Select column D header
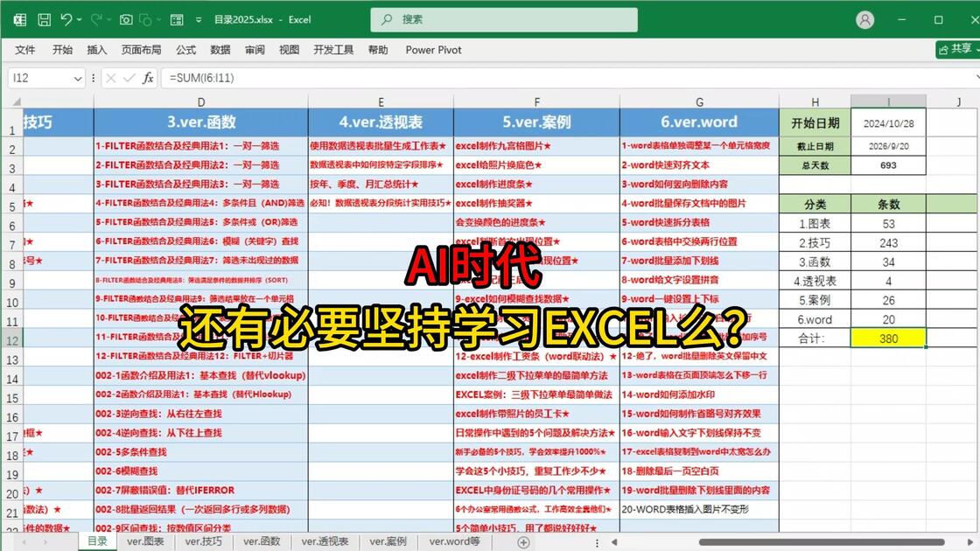Screen dimensions: 980x551 [x=200, y=101]
